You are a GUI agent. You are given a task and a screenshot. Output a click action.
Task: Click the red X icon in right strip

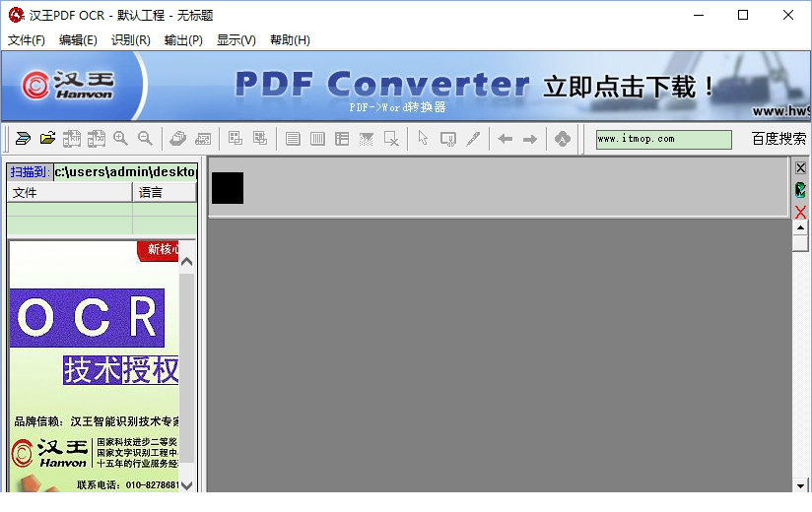(800, 212)
